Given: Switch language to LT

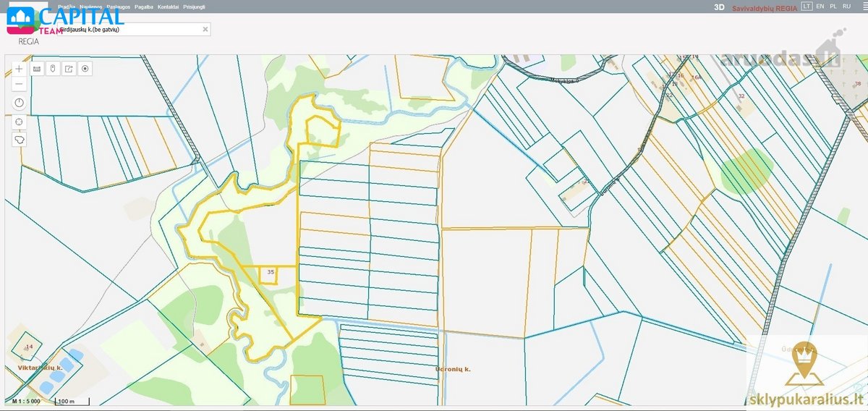Looking at the screenshot, I should (807, 6).
